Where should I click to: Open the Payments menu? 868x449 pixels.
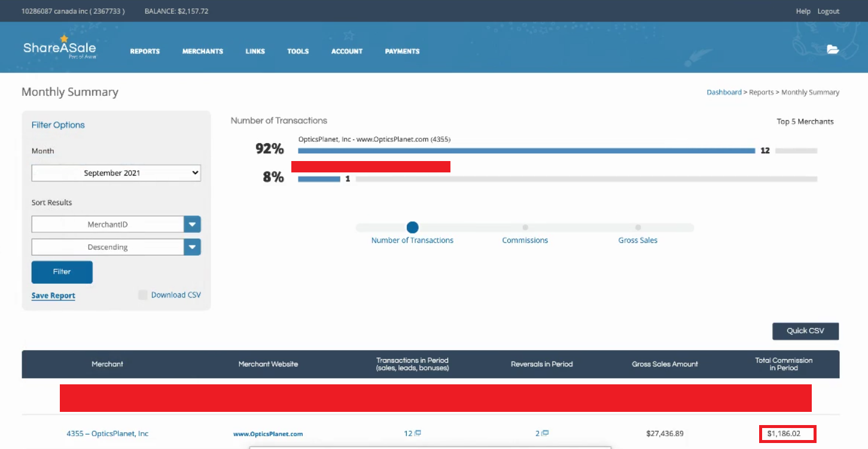[x=402, y=51]
